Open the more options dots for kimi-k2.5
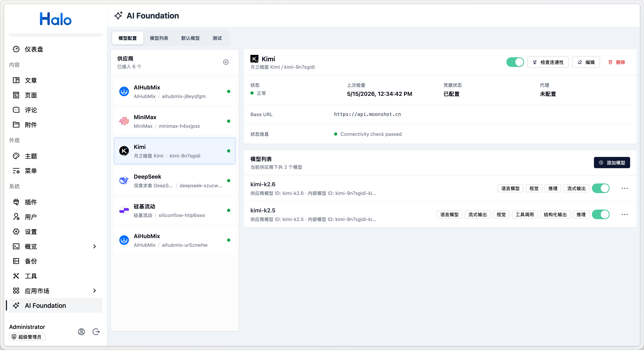 [x=624, y=215]
